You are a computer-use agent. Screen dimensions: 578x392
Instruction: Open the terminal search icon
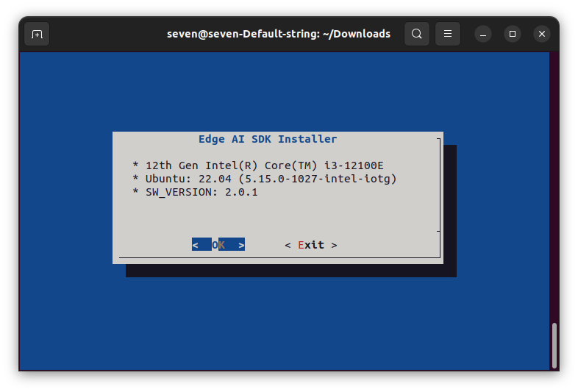[417, 34]
